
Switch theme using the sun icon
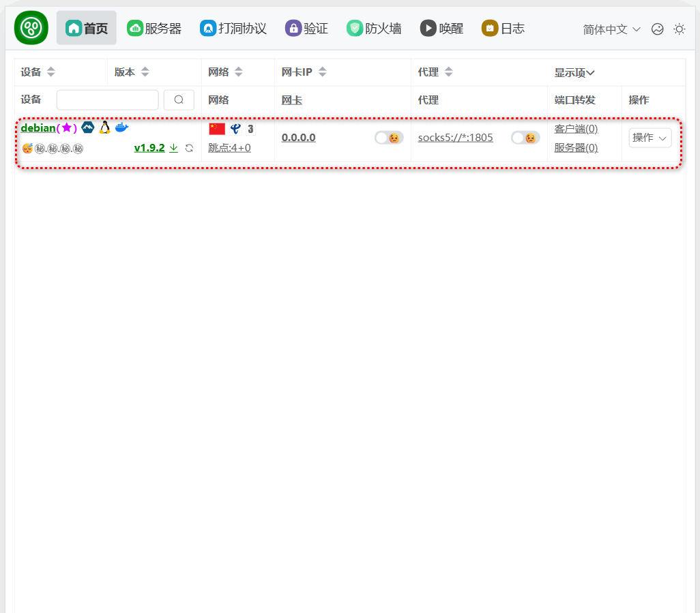(679, 29)
